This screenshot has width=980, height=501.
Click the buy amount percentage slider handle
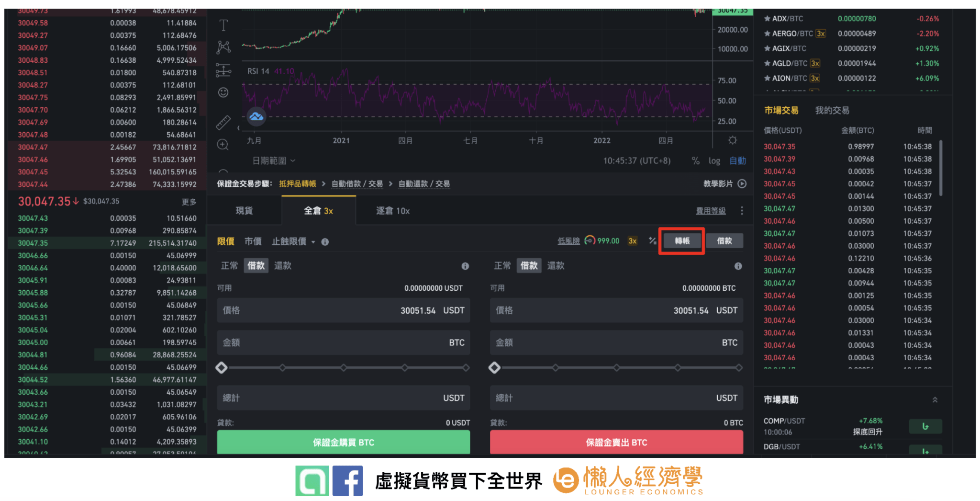[x=222, y=368]
